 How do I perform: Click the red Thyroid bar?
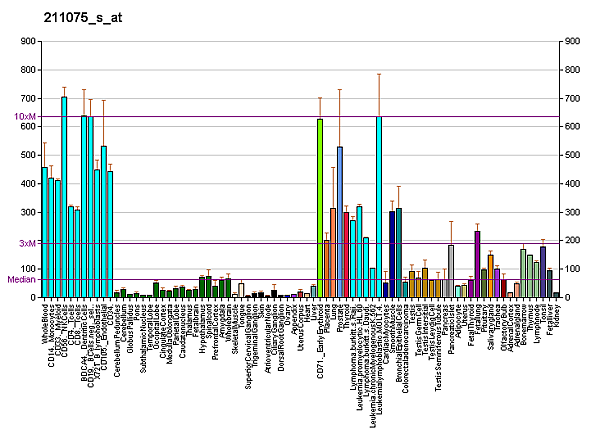pos(346,254)
